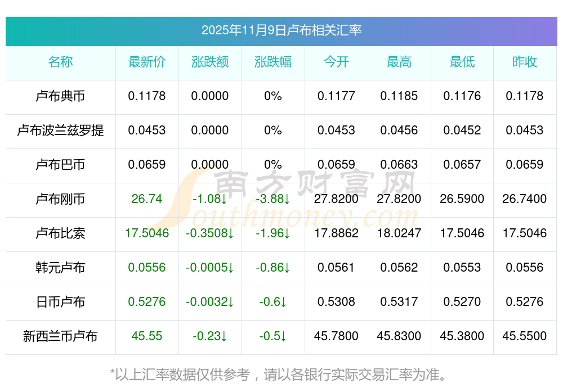Select the 涨跌幅 column header
This screenshot has width=563, height=392.
point(273,62)
